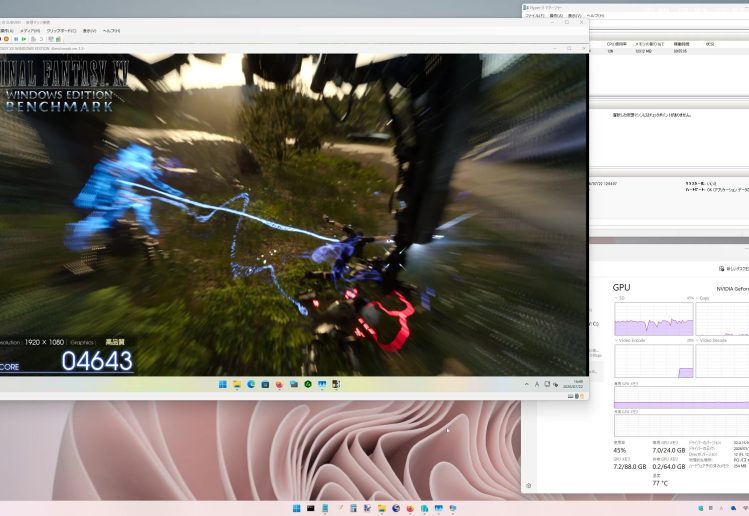Launch Firefox on guest VM taskbar
The width and height of the screenshot is (749, 516).
(279, 384)
